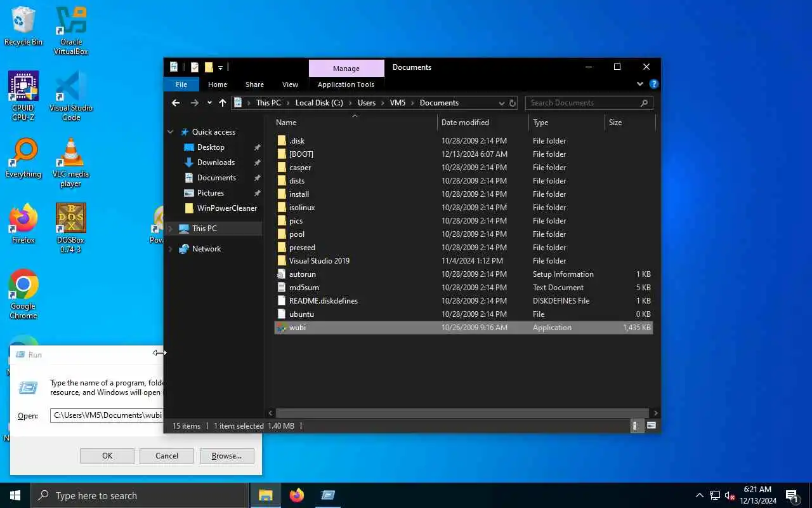Select Downloads in Quick access
812x508 pixels.
click(216, 163)
